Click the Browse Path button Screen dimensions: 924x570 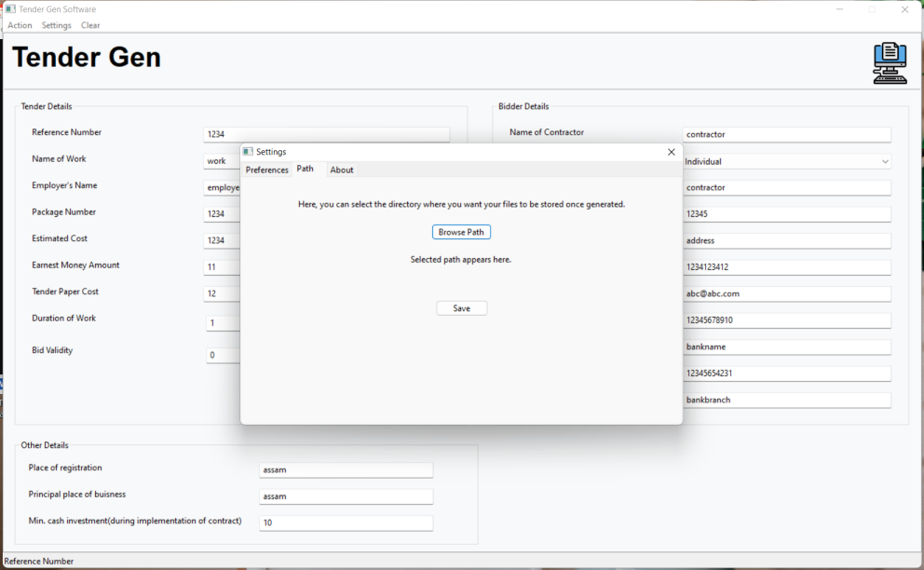[x=461, y=232]
